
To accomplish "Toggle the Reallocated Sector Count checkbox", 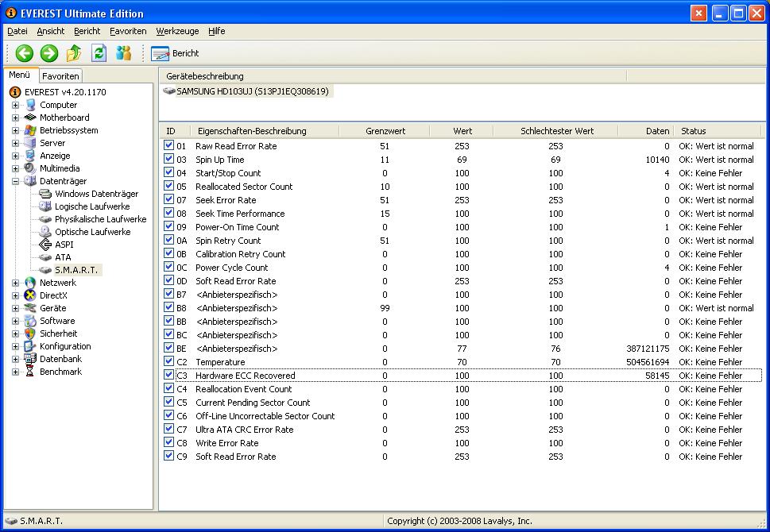I will click(169, 186).
